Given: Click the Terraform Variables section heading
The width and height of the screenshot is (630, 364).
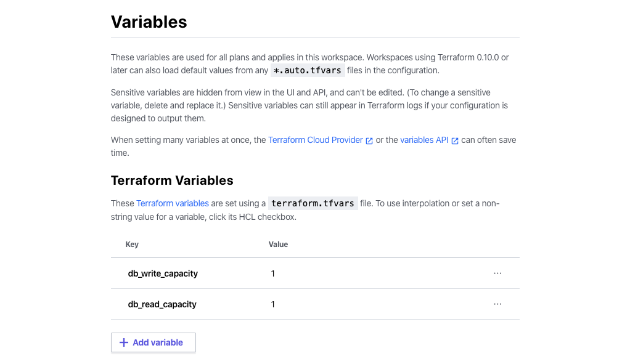Looking at the screenshot, I should pyautogui.click(x=172, y=180).
